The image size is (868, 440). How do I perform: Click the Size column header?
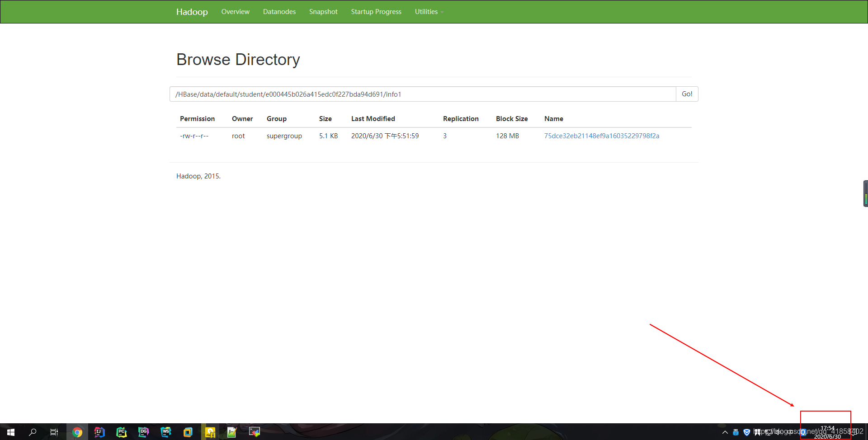pos(325,119)
